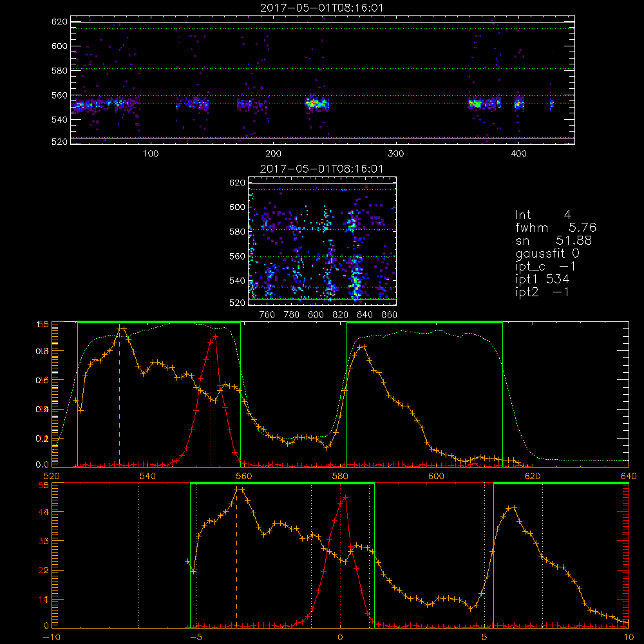
Task: Click x-axis label 400 on top spectrogram
Action: pyautogui.click(x=518, y=154)
